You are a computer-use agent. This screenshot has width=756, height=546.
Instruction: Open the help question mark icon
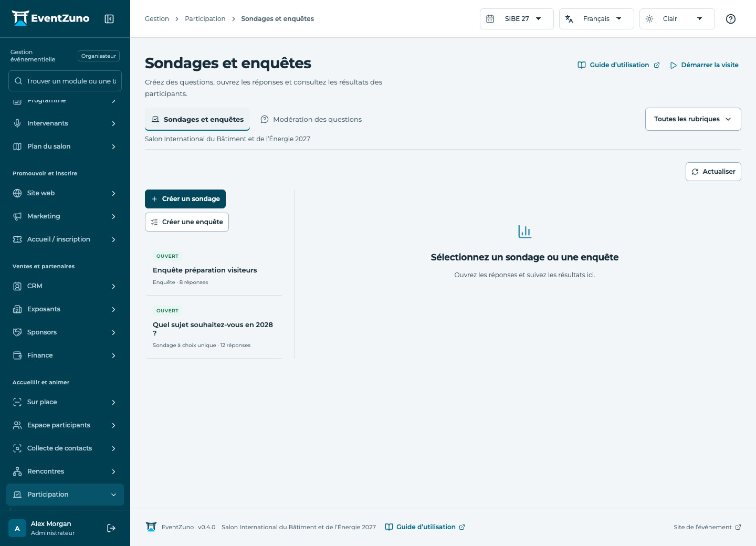click(731, 19)
